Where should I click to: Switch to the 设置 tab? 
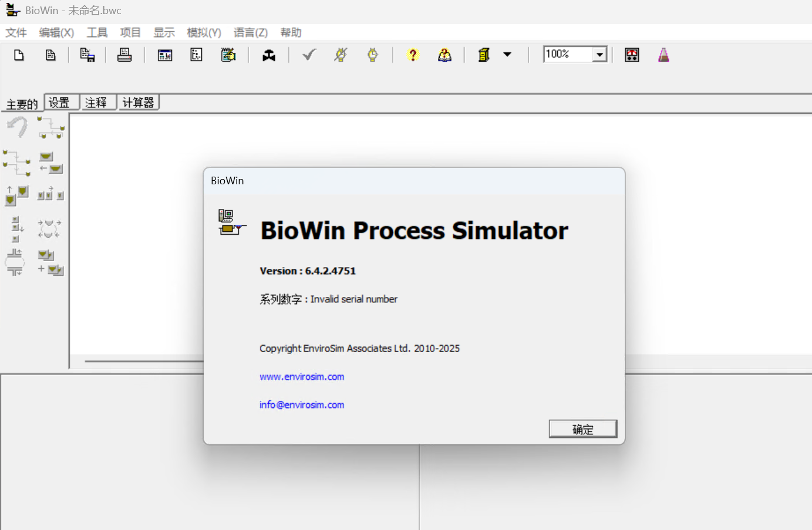pos(62,103)
